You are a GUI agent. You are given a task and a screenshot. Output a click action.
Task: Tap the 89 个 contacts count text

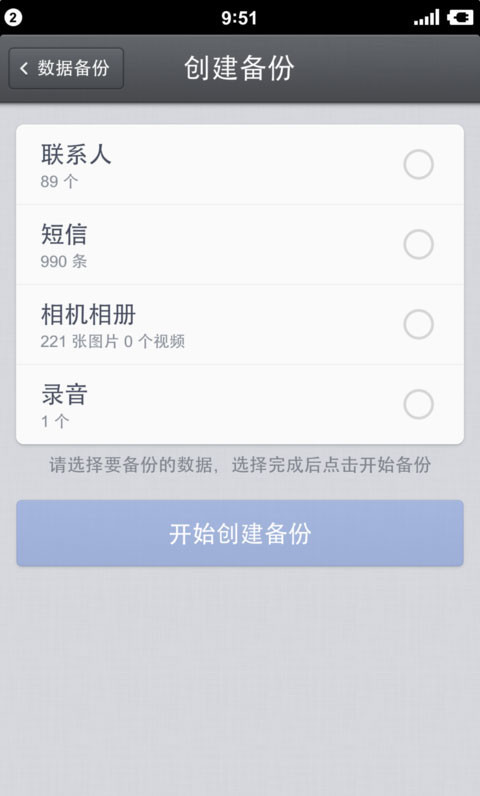tap(59, 181)
